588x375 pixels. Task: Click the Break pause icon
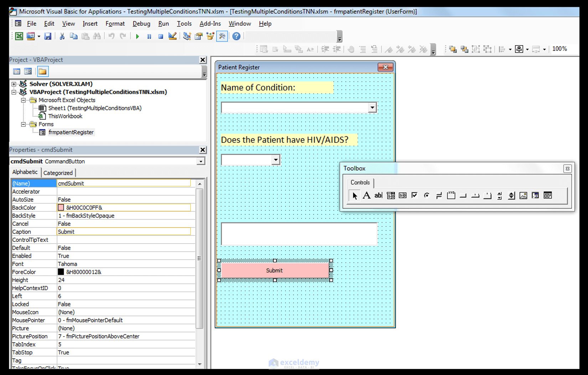coord(149,36)
